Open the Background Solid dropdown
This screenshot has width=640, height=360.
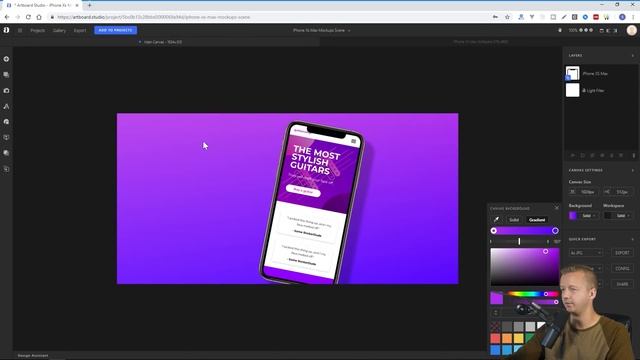(589, 216)
